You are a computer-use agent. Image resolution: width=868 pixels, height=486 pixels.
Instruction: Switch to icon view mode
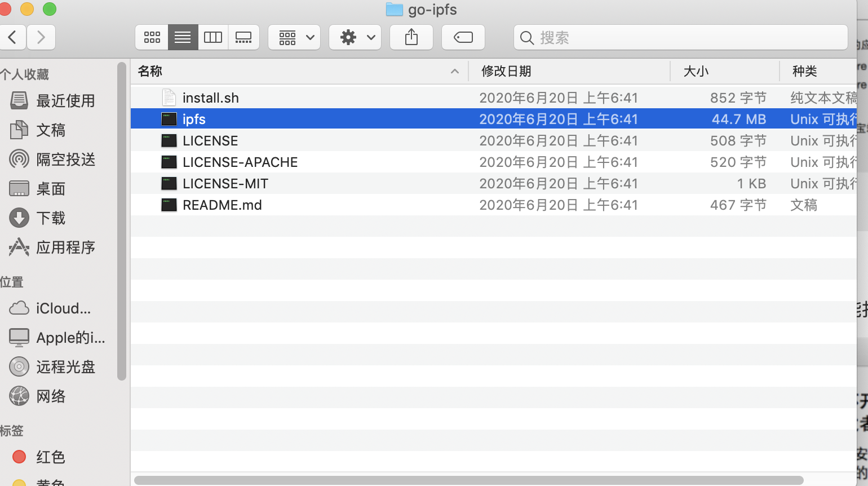coord(151,37)
